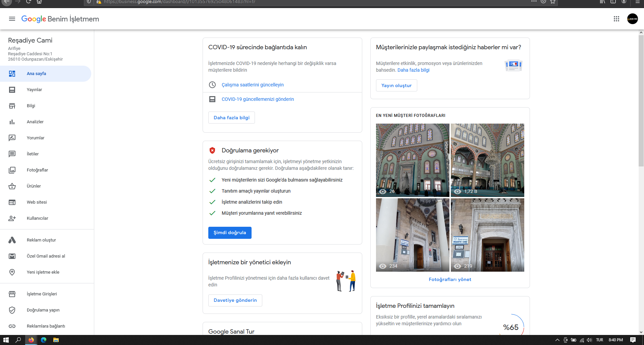Click Fotoğrafları yönet link
The width and height of the screenshot is (644, 345).
point(450,279)
